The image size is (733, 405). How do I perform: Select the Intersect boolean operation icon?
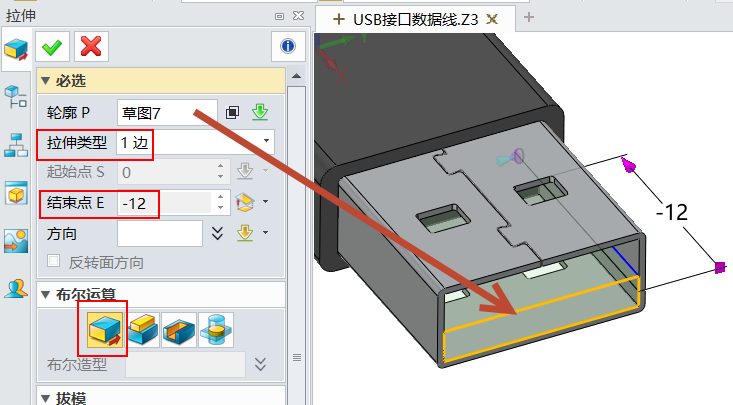(x=217, y=329)
